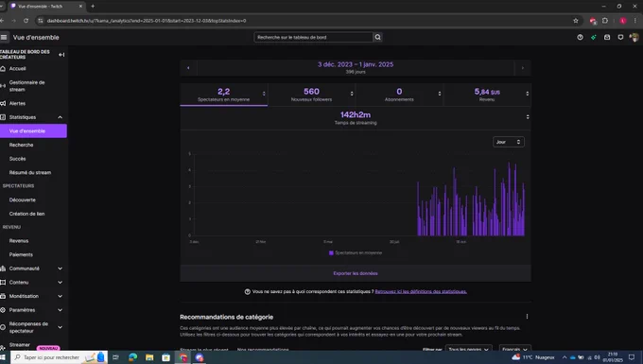643x364 pixels.
Task: Select the Nouveaux followers stat tab
Action: 311,95
